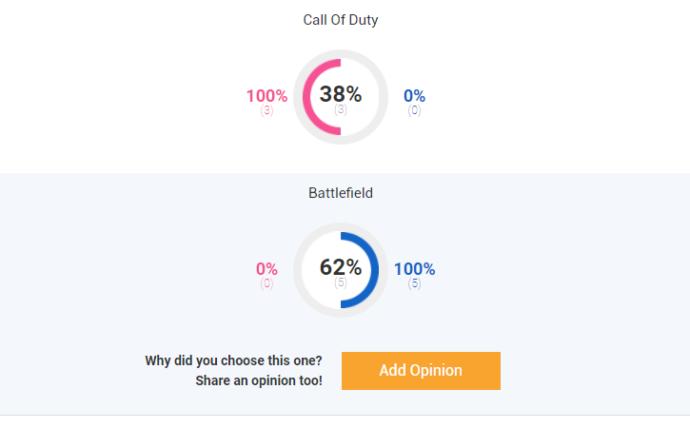Image resolution: width=690 pixels, height=428 pixels.
Task: Click the blue (5) vote count under 100%
Action: (x=414, y=283)
